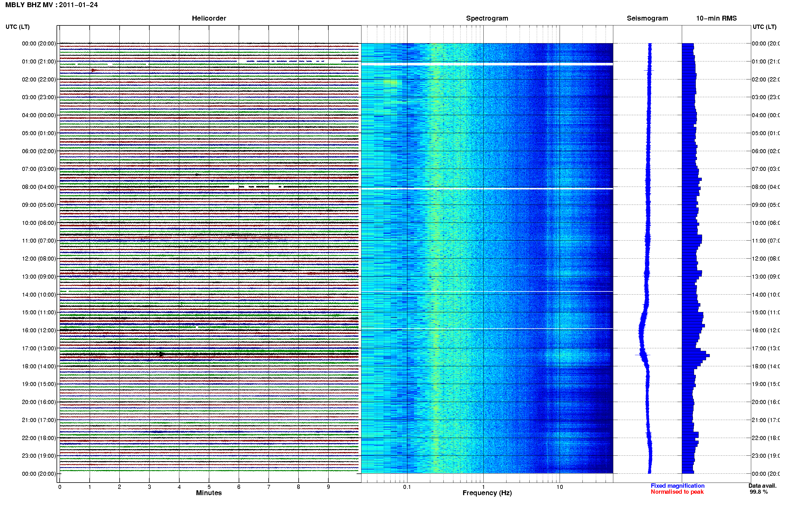Click the left '17:00 (13:00)' time label

[x=39, y=348]
